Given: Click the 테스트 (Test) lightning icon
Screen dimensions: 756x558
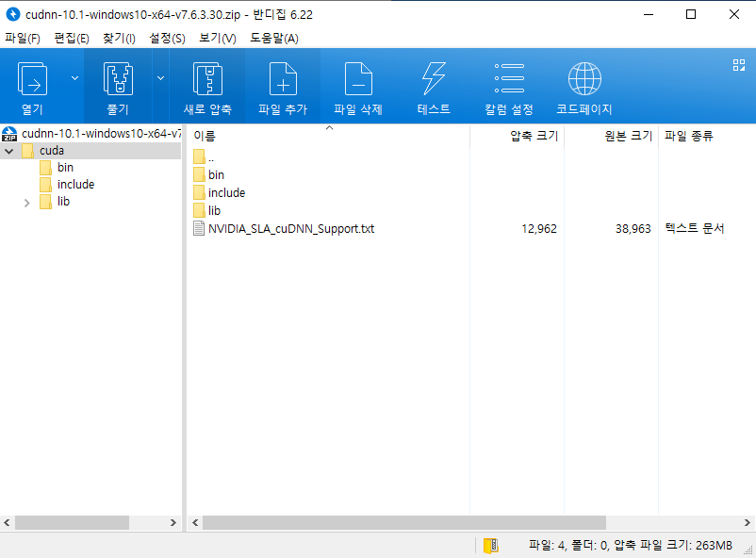Looking at the screenshot, I should tap(434, 79).
